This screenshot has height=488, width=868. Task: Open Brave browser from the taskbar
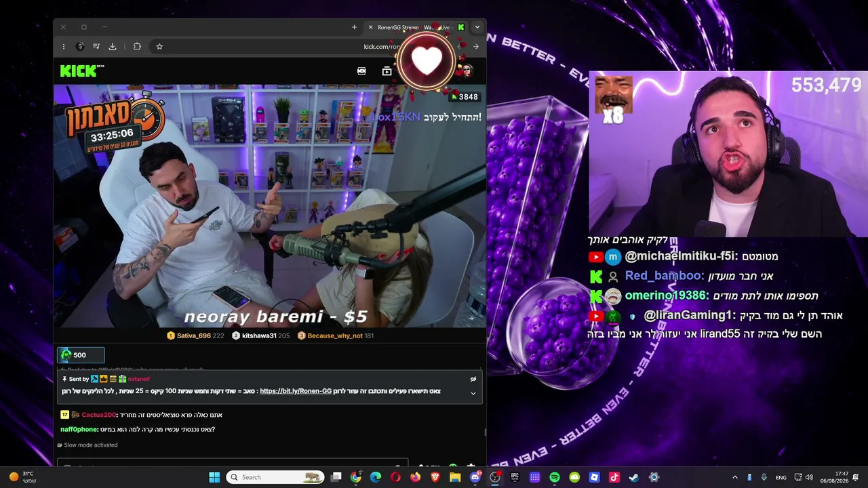click(x=435, y=477)
